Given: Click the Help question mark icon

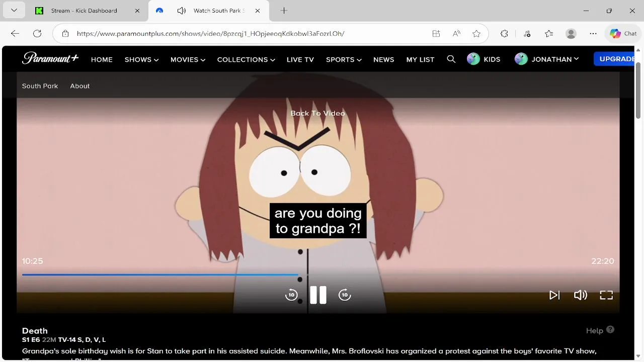Looking at the screenshot, I should [610, 330].
